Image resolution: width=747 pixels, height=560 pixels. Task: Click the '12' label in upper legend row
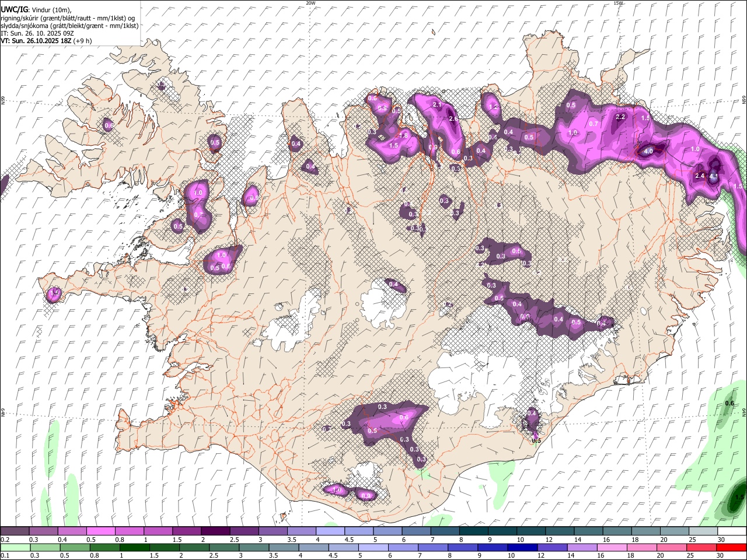(x=549, y=540)
